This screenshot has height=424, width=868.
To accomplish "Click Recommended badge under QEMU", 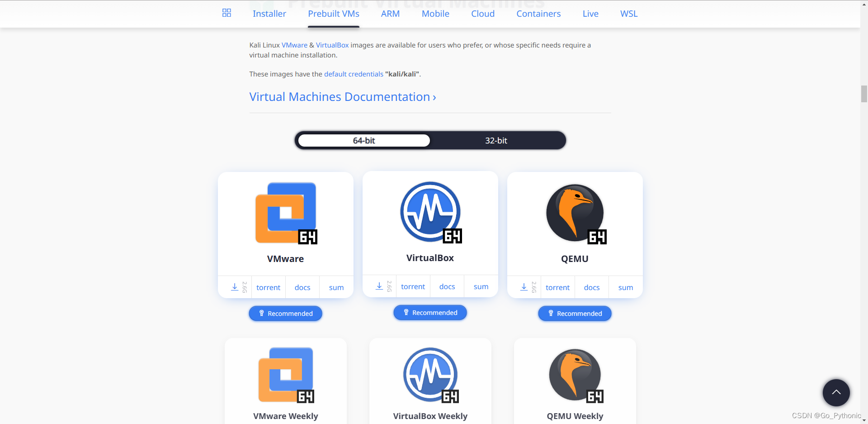I will click(575, 314).
